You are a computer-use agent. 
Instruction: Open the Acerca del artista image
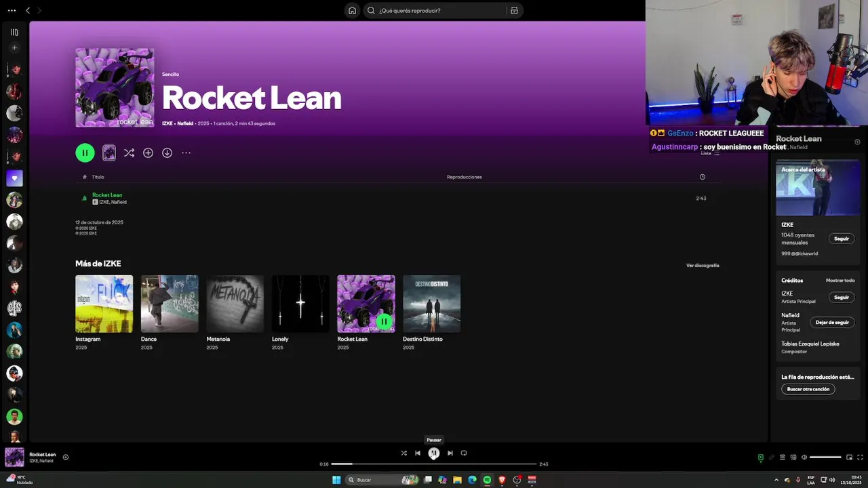tap(818, 188)
